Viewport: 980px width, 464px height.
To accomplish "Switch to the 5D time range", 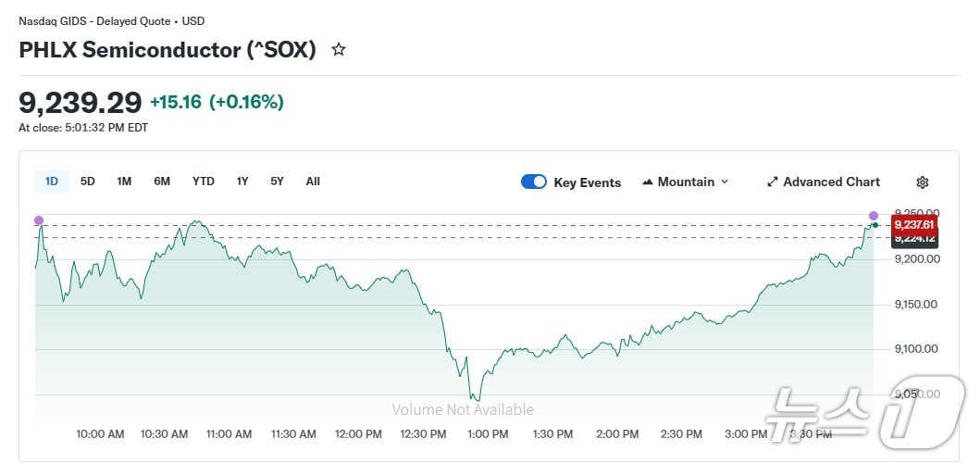I will point(88,182).
